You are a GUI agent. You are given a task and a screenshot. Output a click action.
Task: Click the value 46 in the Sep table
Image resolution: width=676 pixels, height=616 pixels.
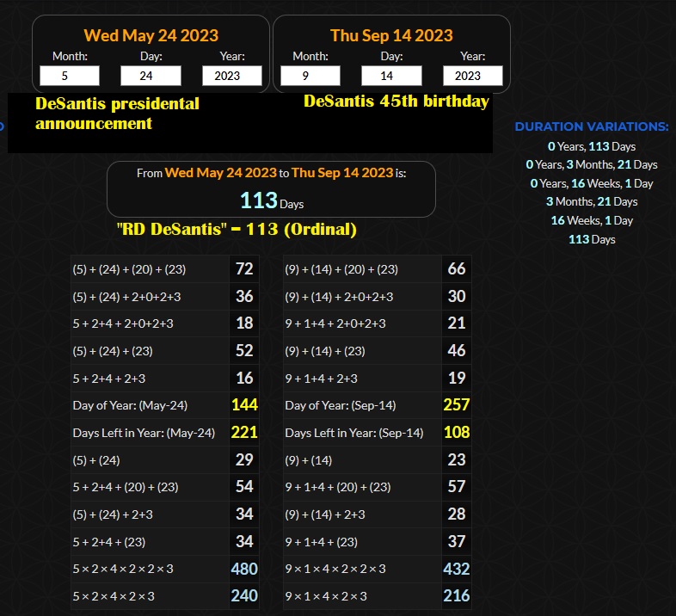pyautogui.click(x=457, y=350)
